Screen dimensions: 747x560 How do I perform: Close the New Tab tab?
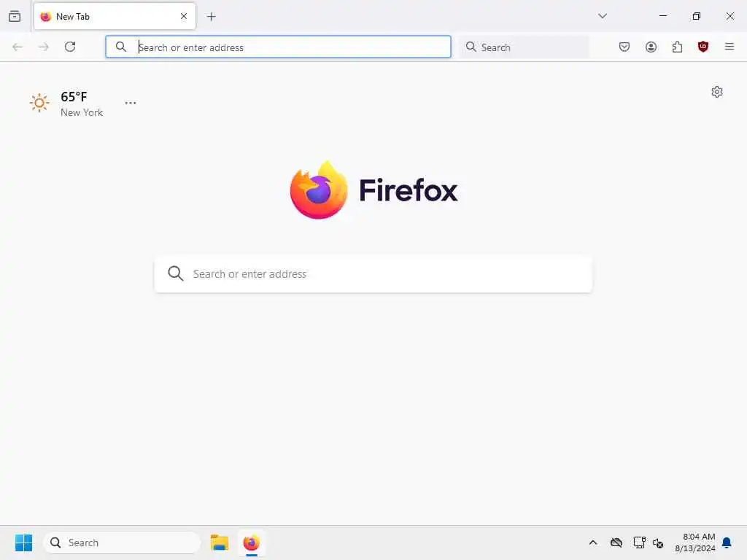(x=184, y=16)
